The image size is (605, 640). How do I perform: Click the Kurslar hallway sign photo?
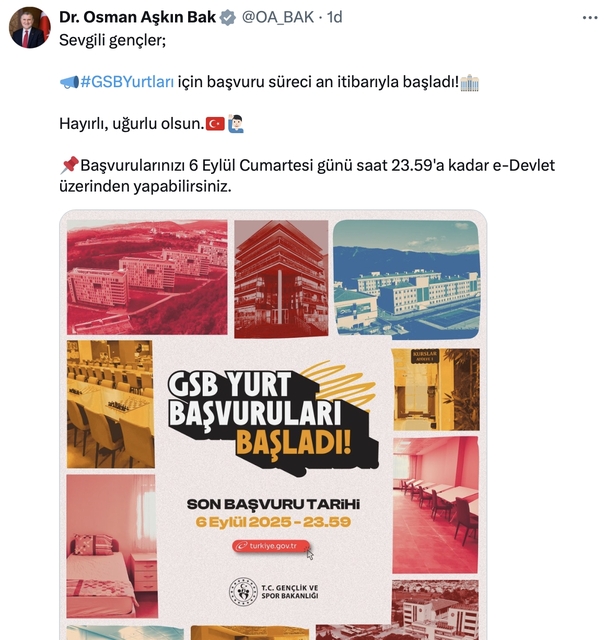436,389
